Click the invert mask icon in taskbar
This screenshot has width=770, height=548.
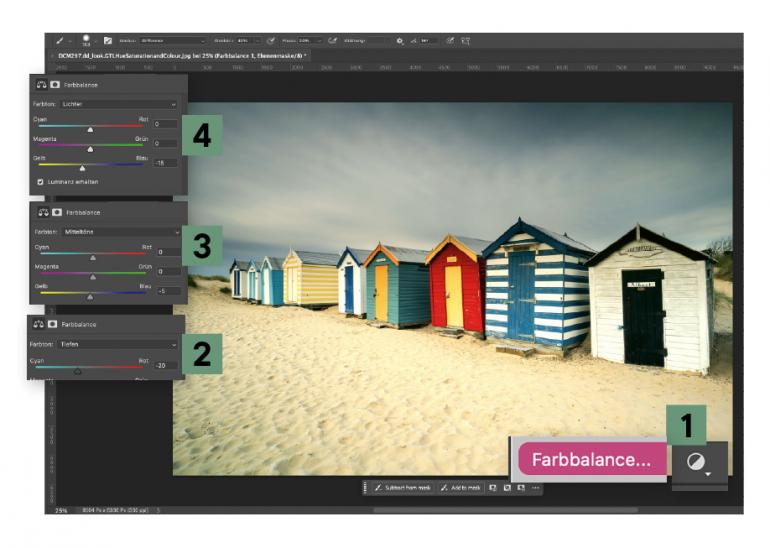pos(507,488)
